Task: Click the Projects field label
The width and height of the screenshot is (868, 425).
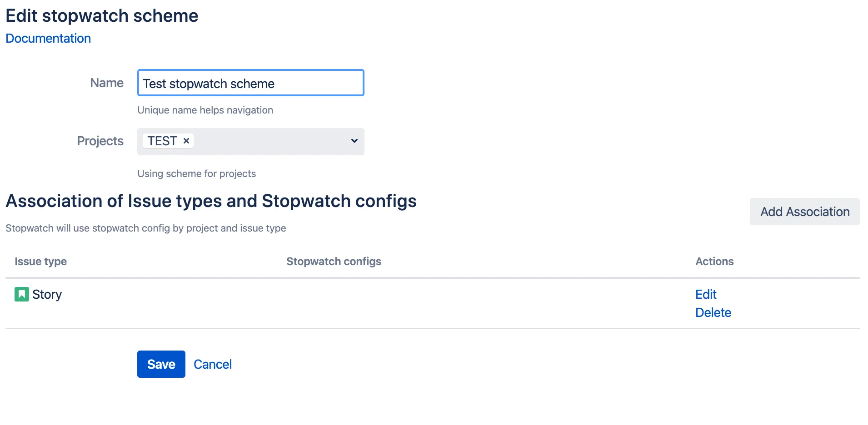Action: [x=100, y=141]
